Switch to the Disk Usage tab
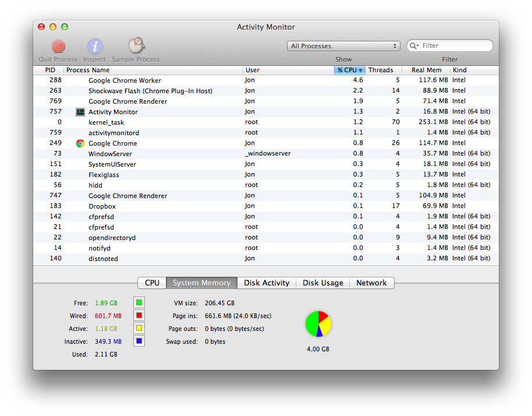The height and width of the screenshot is (416, 532). [x=322, y=283]
